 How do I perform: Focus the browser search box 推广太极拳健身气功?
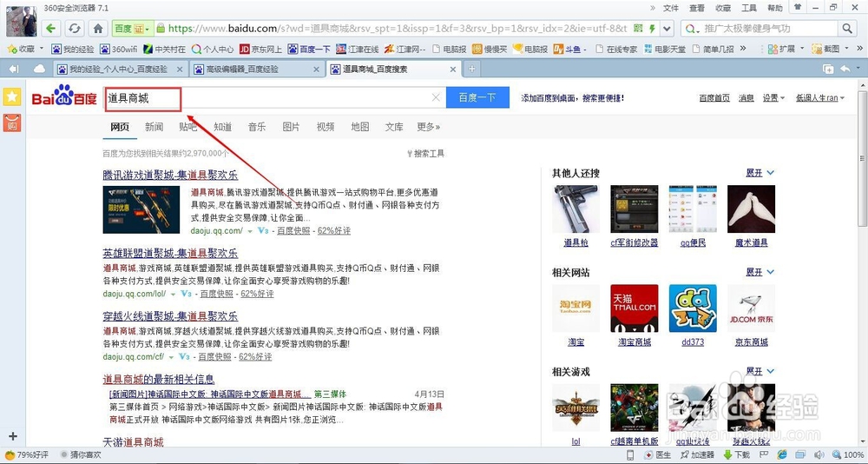pos(769,29)
